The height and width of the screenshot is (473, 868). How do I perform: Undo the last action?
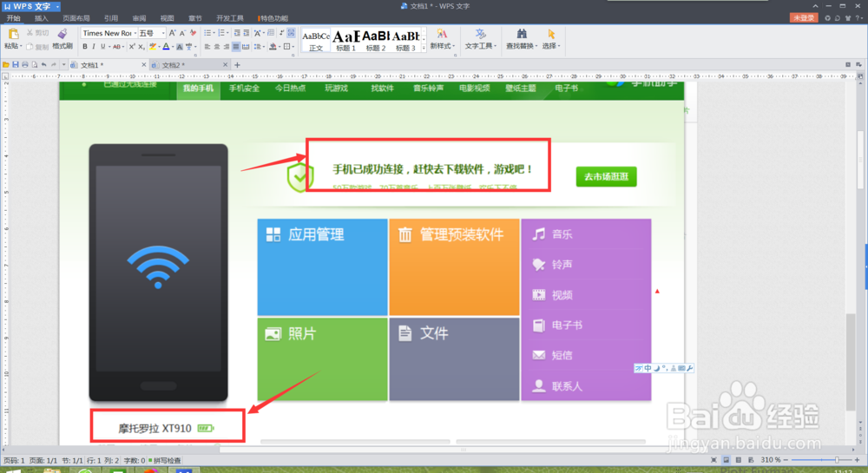pos(44,65)
